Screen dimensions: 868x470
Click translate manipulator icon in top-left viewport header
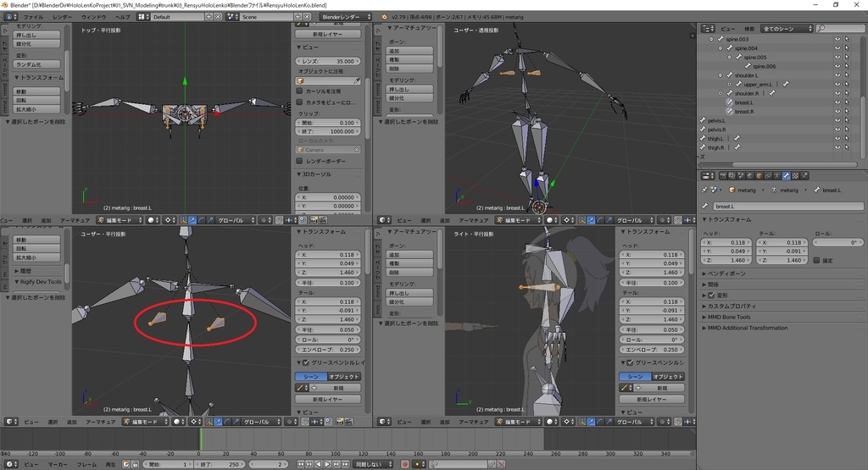point(192,220)
